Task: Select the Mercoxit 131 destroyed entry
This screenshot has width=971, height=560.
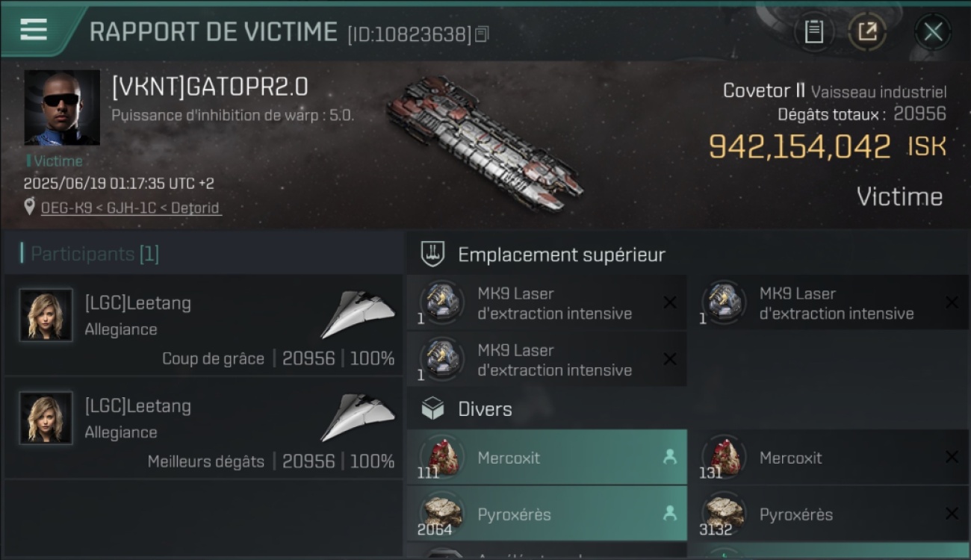Action: coord(829,457)
